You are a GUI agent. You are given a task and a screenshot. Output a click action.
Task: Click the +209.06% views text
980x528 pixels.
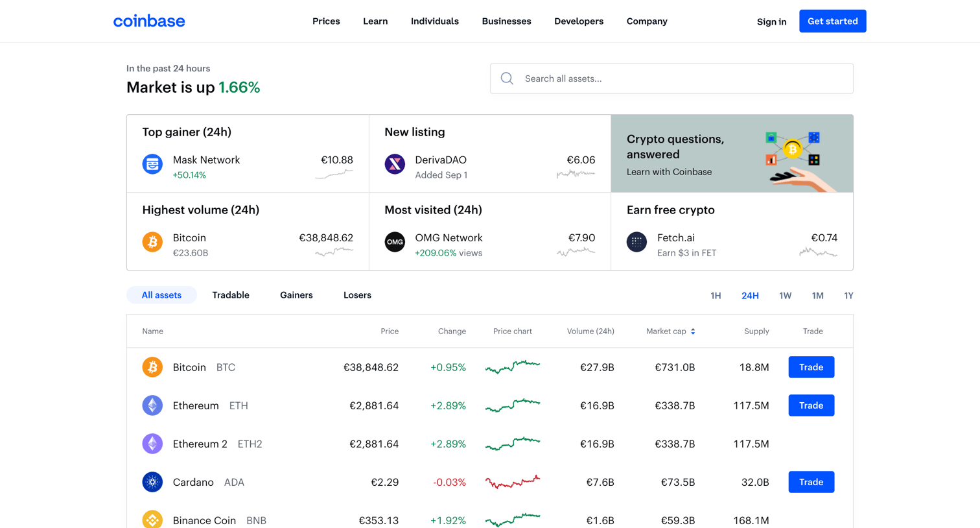point(449,253)
